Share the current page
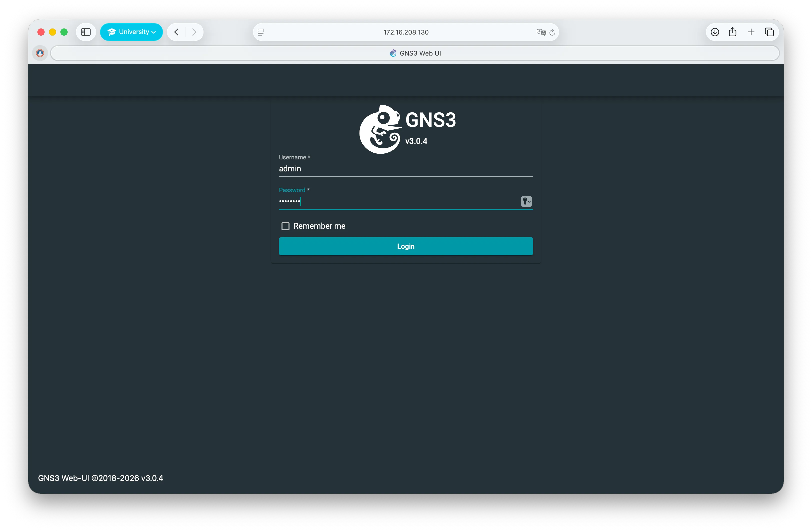 tap(733, 32)
